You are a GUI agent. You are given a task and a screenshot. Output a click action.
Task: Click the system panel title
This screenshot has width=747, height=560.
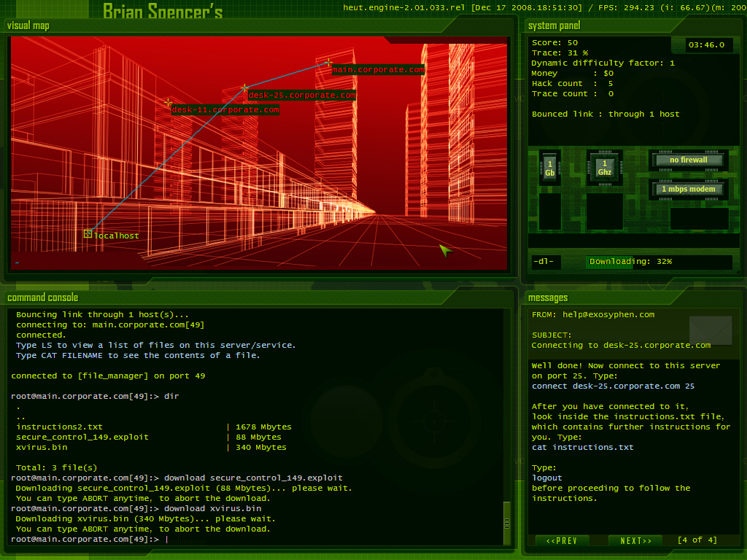point(554,26)
